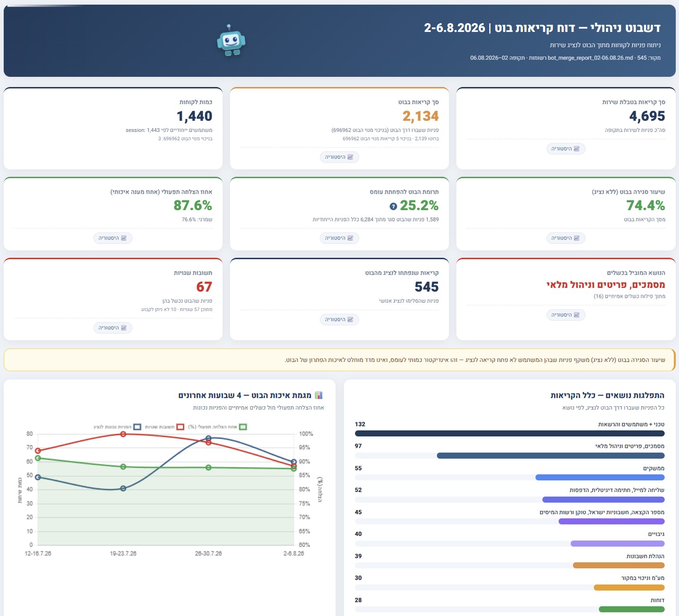Viewport: 679px width, 616px height.
Task: Click the שמרני: 76.6% conservative rate text
Action: coord(197,220)
